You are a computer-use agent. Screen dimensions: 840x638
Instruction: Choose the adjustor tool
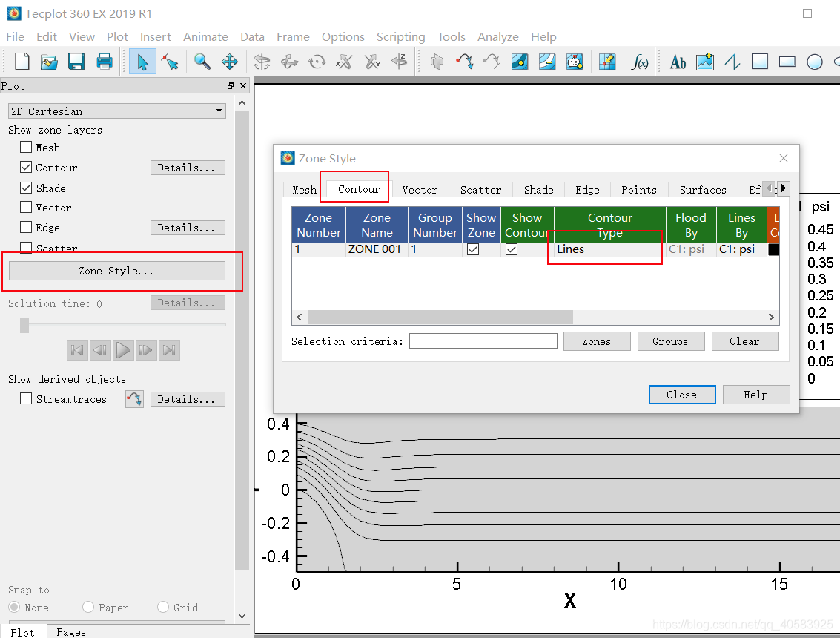(x=171, y=62)
